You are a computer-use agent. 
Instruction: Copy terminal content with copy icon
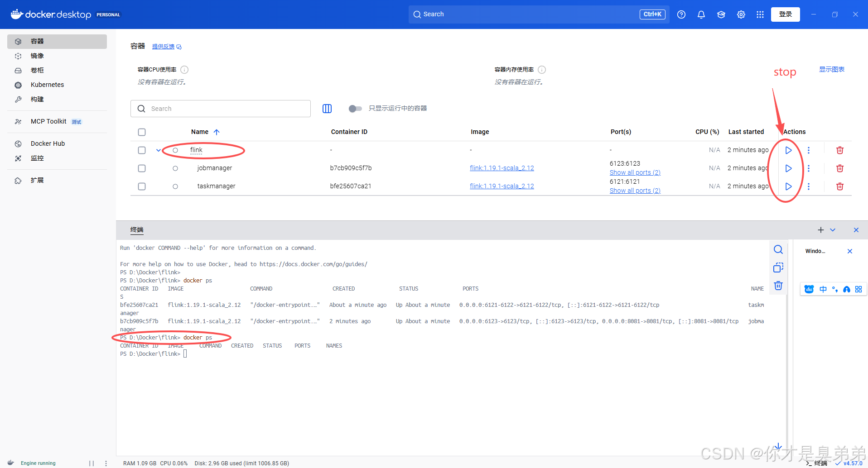pyautogui.click(x=778, y=267)
